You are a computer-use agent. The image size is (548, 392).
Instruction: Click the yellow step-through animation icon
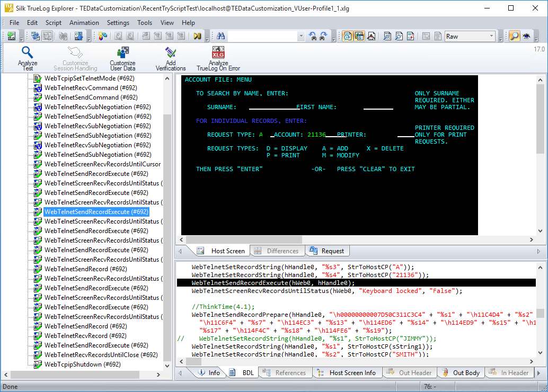pyautogui.click(x=197, y=36)
